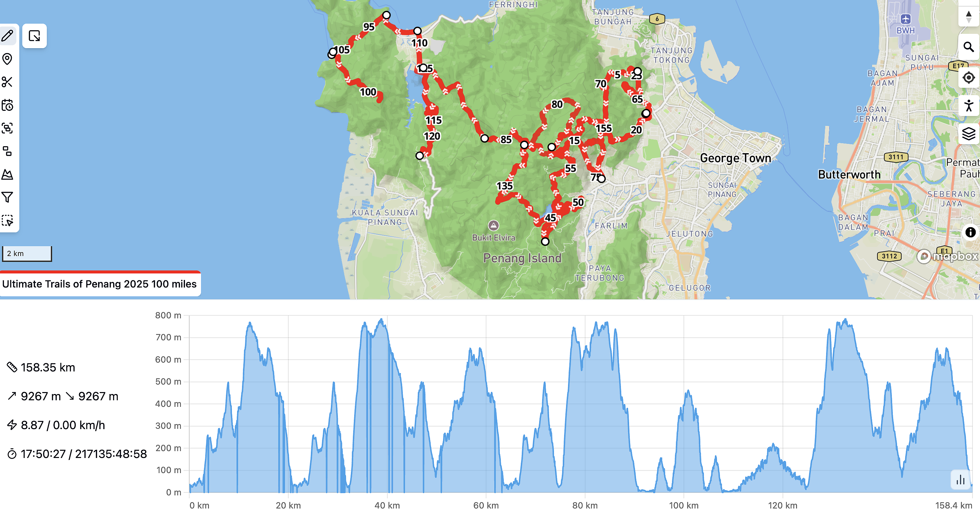The width and height of the screenshot is (980, 516).
Task: Click the 95 km distance marker
Action: coord(369,27)
